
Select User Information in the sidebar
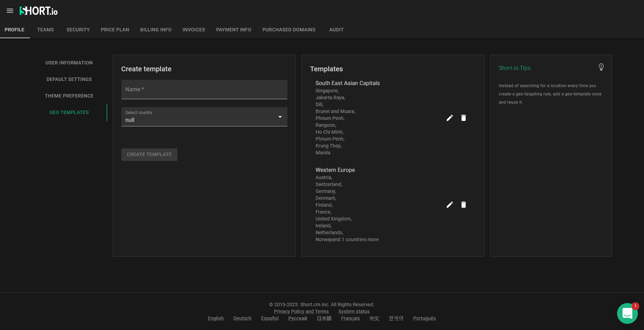point(69,63)
